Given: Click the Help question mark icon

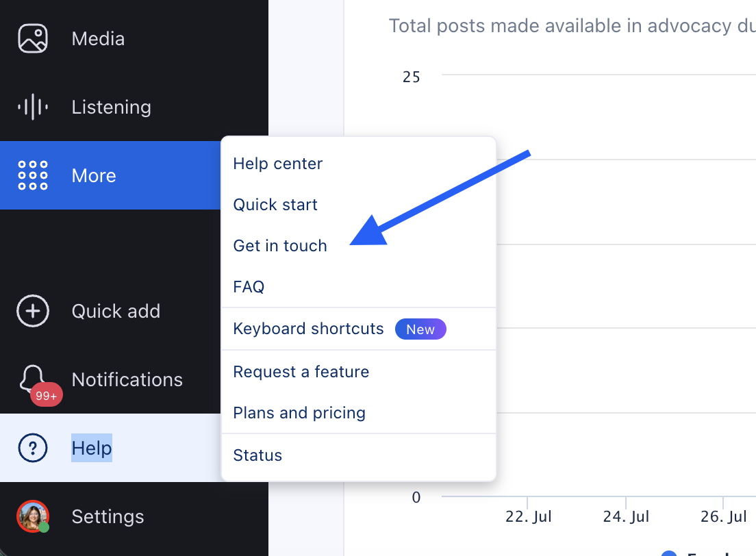Looking at the screenshot, I should point(33,448).
